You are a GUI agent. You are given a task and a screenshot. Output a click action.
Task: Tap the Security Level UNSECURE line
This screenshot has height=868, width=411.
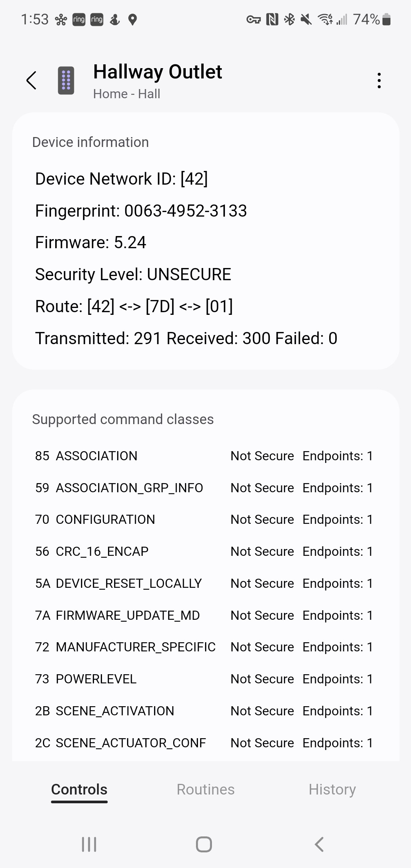(x=133, y=274)
